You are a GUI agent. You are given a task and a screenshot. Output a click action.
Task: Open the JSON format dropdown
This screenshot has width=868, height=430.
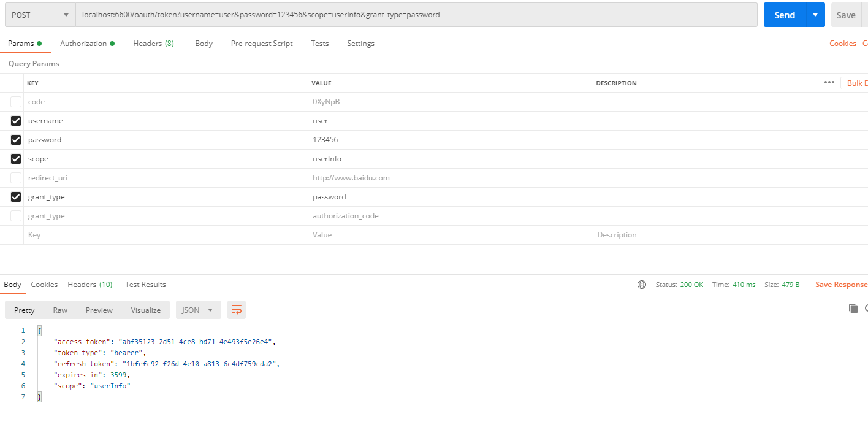point(198,310)
